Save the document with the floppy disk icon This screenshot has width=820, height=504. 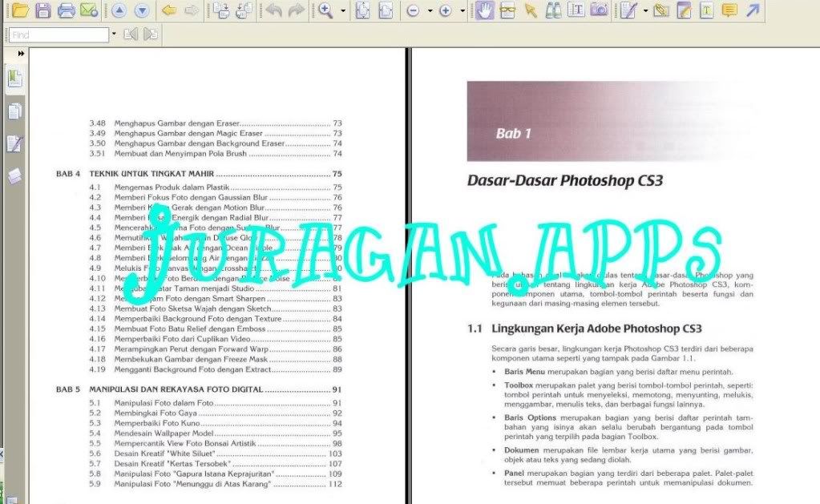tap(43, 10)
